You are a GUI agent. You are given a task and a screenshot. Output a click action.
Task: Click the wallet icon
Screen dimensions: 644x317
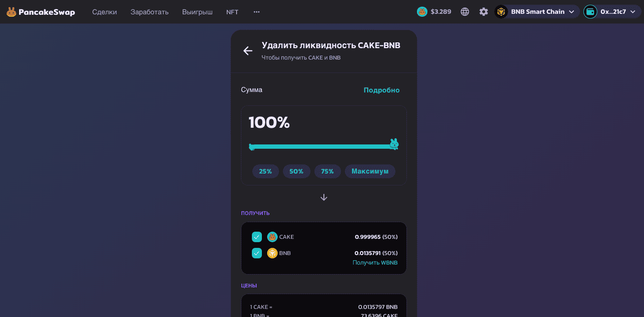(x=591, y=11)
